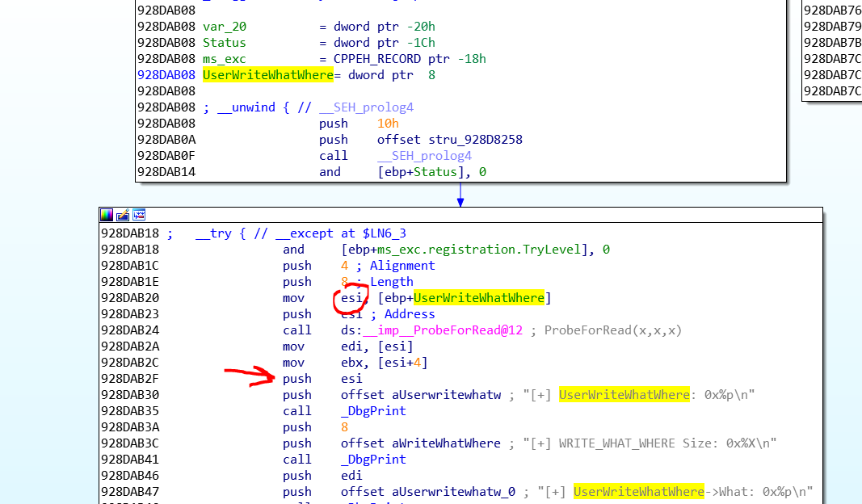Select the [esi+4] operand in mov ebx

pos(402,363)
